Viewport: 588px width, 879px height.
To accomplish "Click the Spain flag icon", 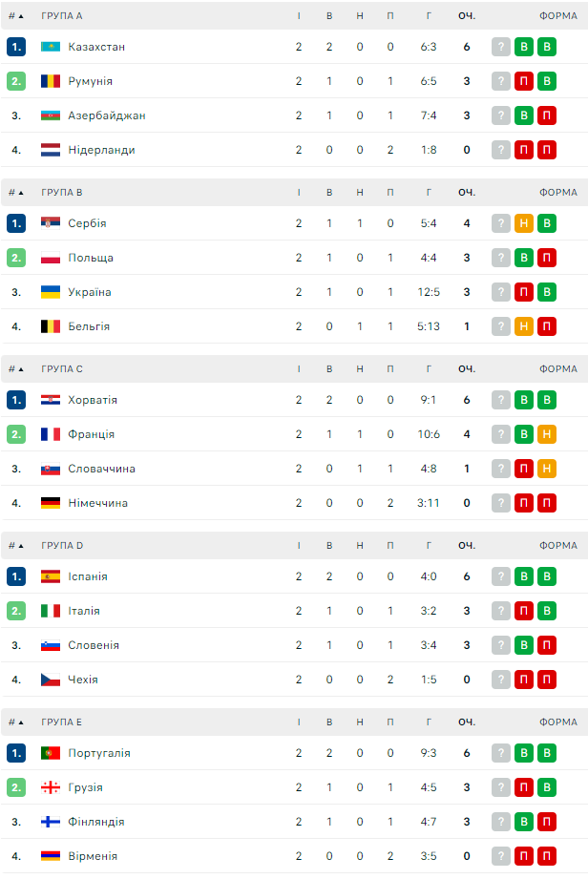I will click(51, 576).
